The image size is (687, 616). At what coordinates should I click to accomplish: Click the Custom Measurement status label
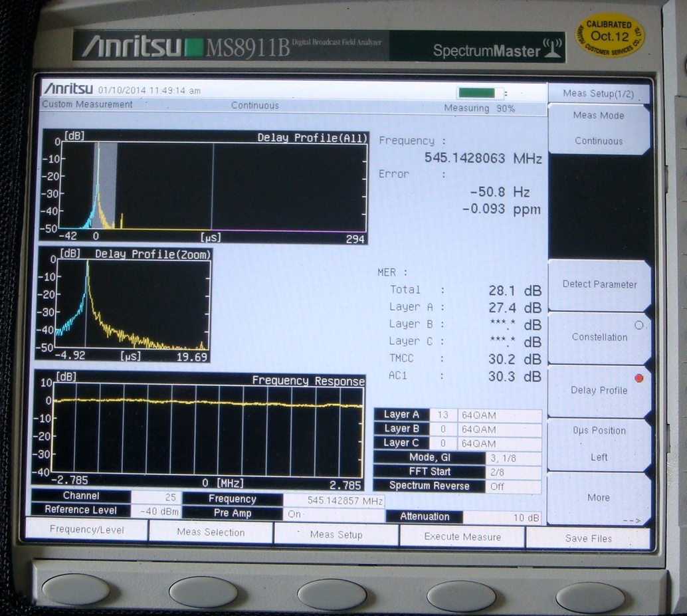point(87,104)
